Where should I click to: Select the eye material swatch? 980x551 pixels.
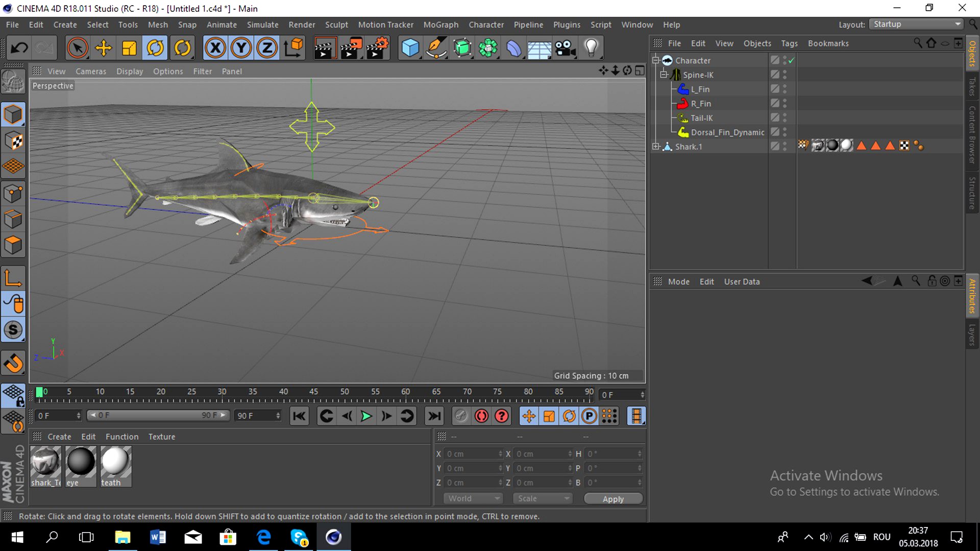(81, 466)
